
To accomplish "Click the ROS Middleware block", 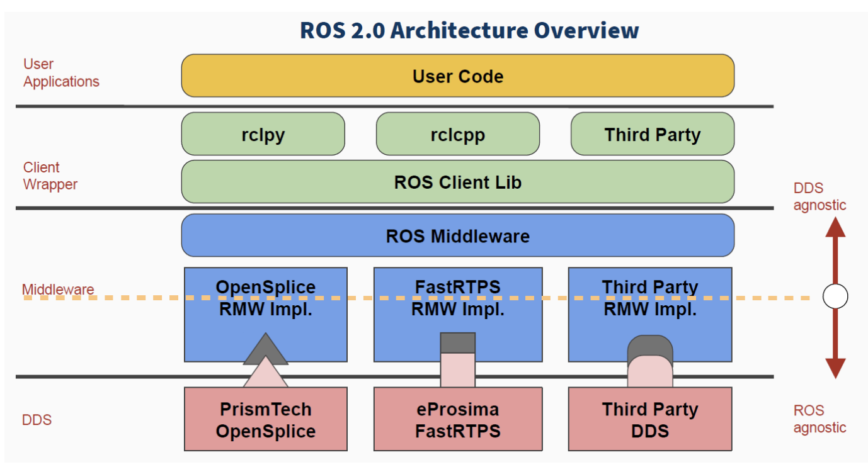I will 458,235.
